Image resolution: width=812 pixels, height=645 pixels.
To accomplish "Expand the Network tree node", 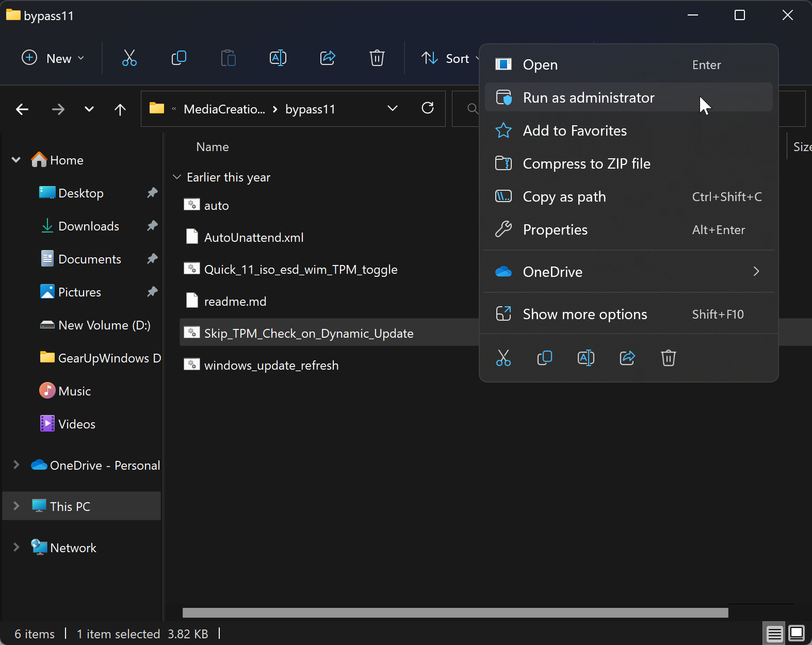I will [x=16, y=548].
